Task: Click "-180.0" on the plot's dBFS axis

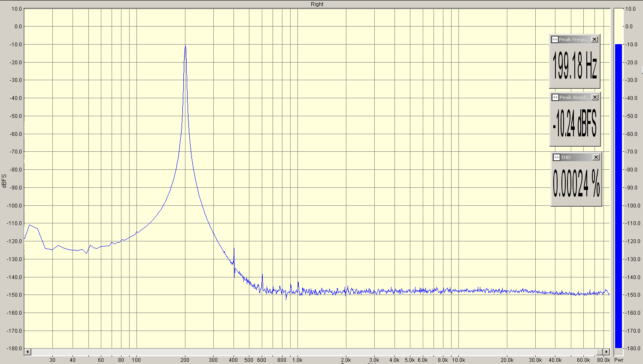Action: 15,349
